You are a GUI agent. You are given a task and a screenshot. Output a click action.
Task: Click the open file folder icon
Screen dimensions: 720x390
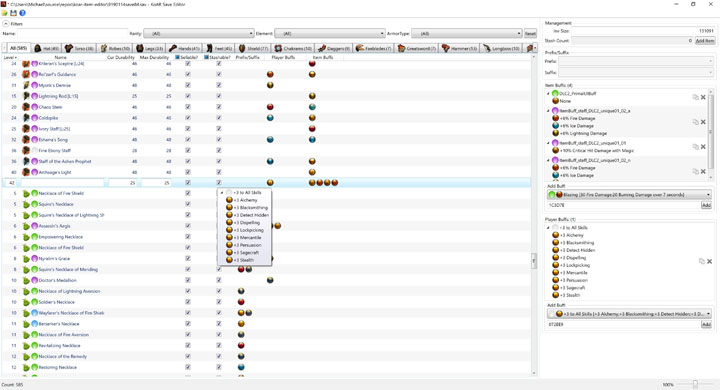pos(5,13)
